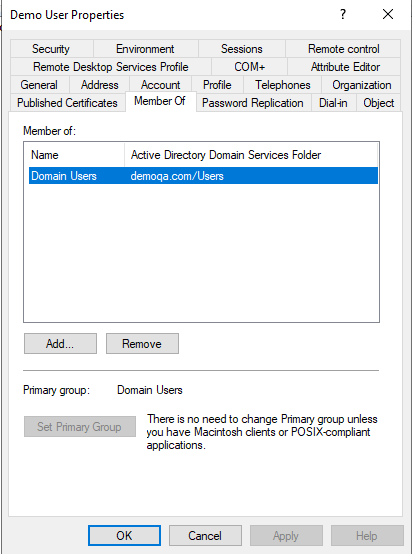Click the question mark help icon
Screen dimensions: 412x554
[342, 14]
